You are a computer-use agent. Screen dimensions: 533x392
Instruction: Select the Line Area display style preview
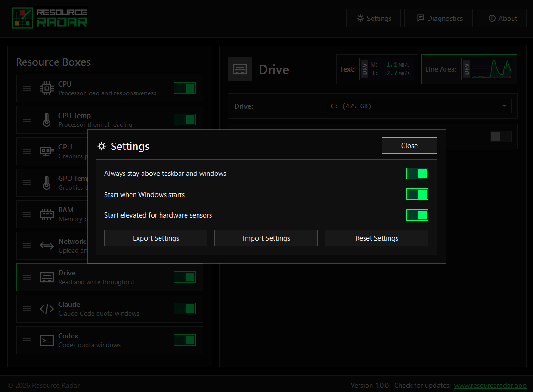469,69
